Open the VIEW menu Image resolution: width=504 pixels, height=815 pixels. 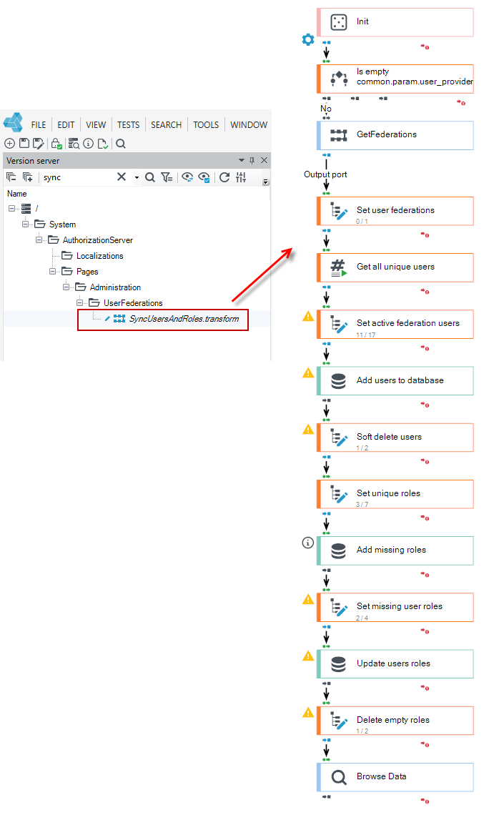pos(96,124)
